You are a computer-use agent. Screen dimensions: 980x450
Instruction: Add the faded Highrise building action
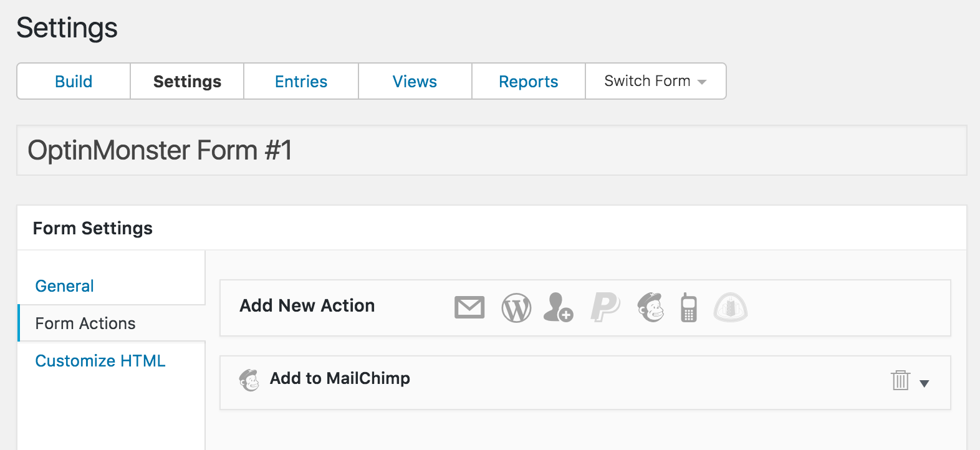pos(731,307)
